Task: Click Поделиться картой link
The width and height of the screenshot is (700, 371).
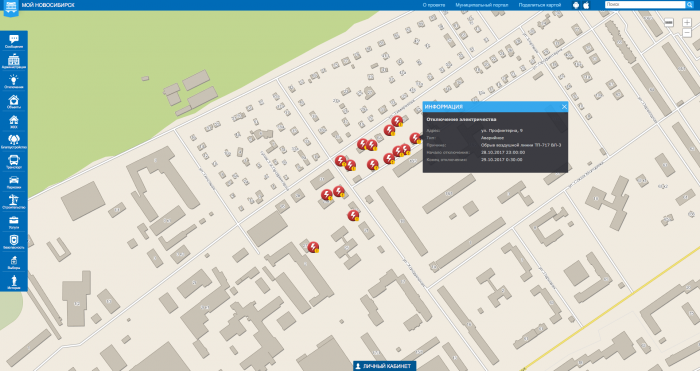Action: coord(540,5)
